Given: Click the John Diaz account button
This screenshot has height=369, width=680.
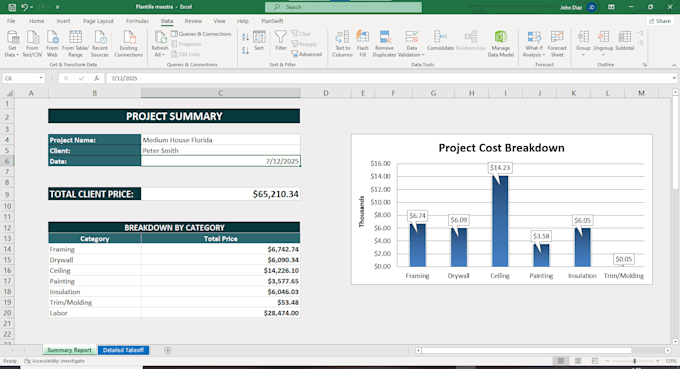Looking at the screenshot, I should [577, 7].
